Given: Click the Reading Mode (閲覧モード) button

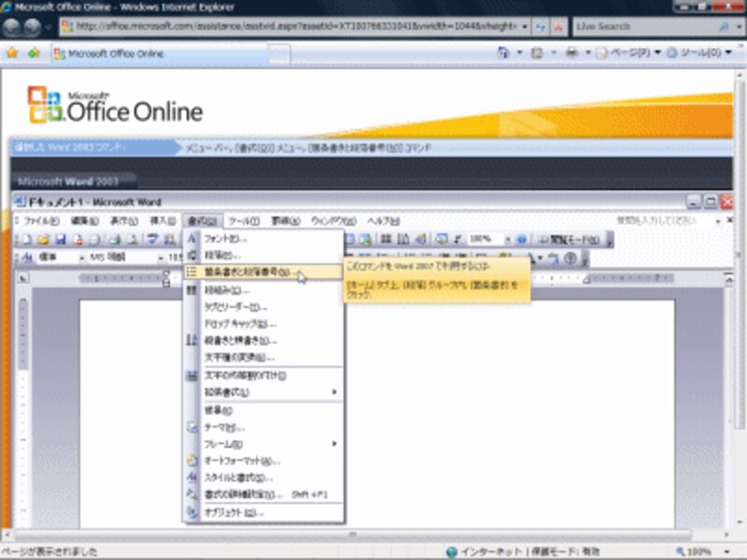Looking at the screenshot, I should click(570, 240).
